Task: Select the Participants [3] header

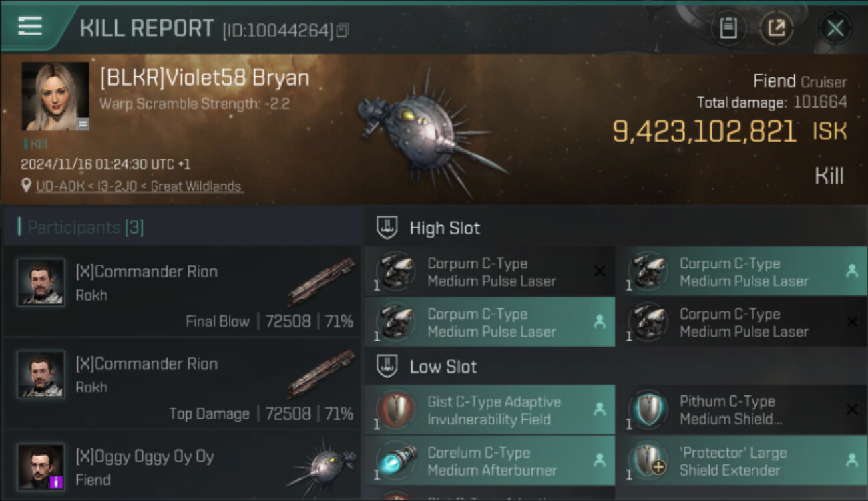Action: 81,228
